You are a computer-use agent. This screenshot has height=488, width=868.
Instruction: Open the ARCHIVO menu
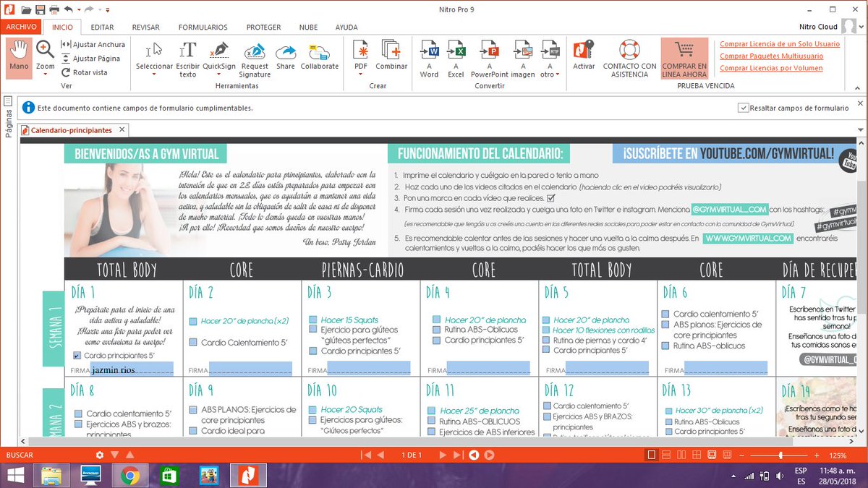click(x=21, y=27)
